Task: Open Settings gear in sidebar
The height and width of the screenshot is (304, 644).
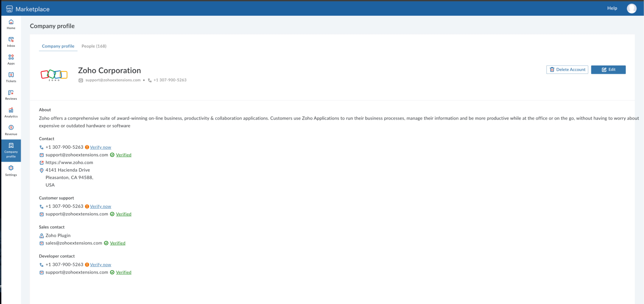Action: pyautogui.click(x=11, y=171)
